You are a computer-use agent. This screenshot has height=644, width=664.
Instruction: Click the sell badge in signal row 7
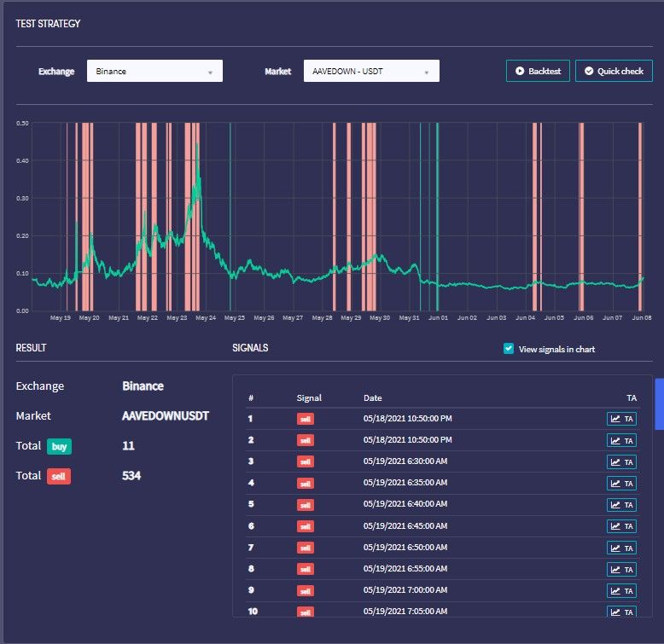tap(306, 548)
